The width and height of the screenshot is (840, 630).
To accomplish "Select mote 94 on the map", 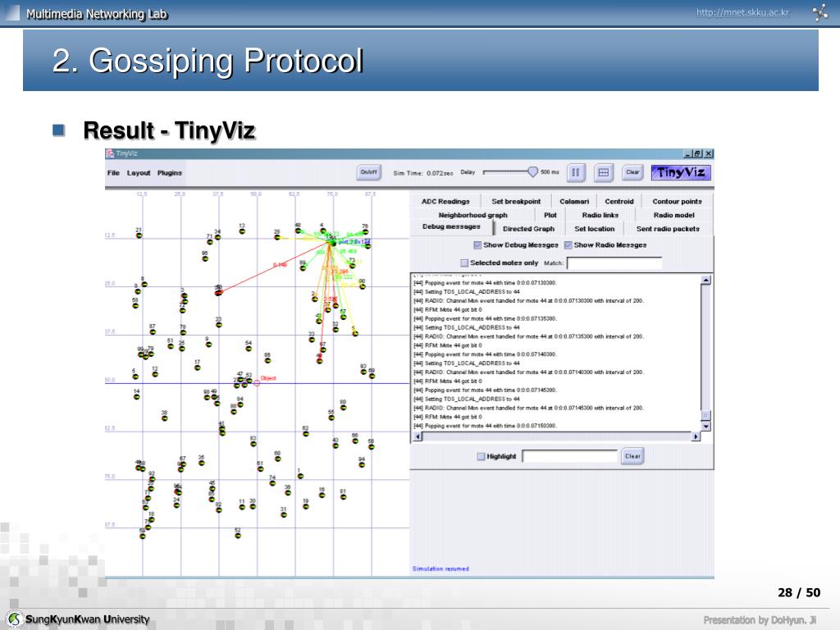I will (x=362, y=464).
